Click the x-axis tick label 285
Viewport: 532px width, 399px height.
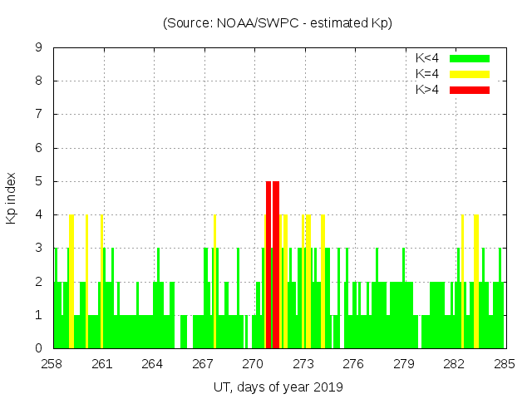coord(505,364)
